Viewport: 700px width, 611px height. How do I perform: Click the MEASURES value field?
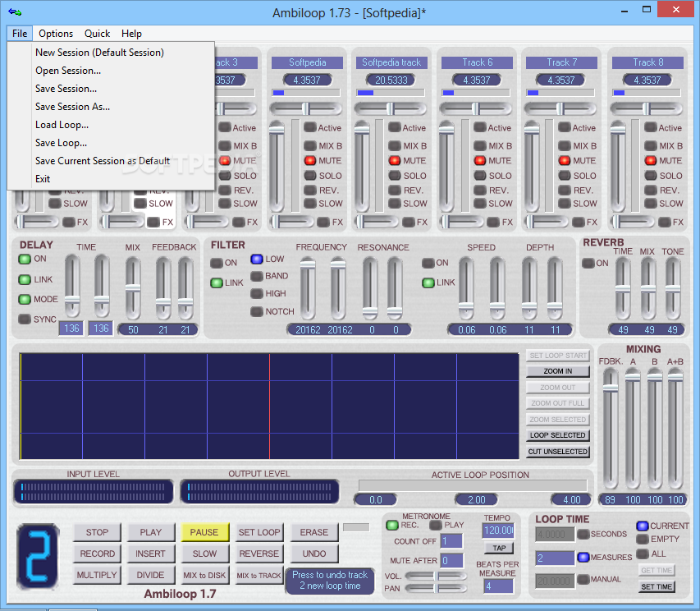(555, 558)
